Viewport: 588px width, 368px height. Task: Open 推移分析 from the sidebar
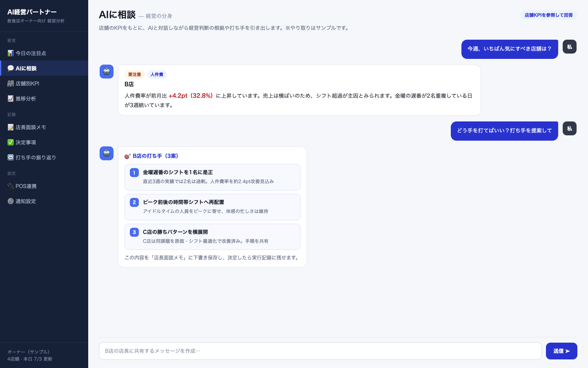point(44,99)
